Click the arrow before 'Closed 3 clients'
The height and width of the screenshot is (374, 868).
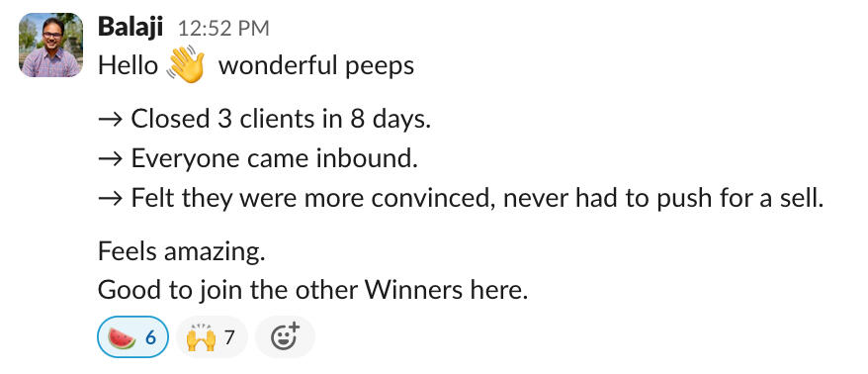pyautogui.click(x=110, y=121)
